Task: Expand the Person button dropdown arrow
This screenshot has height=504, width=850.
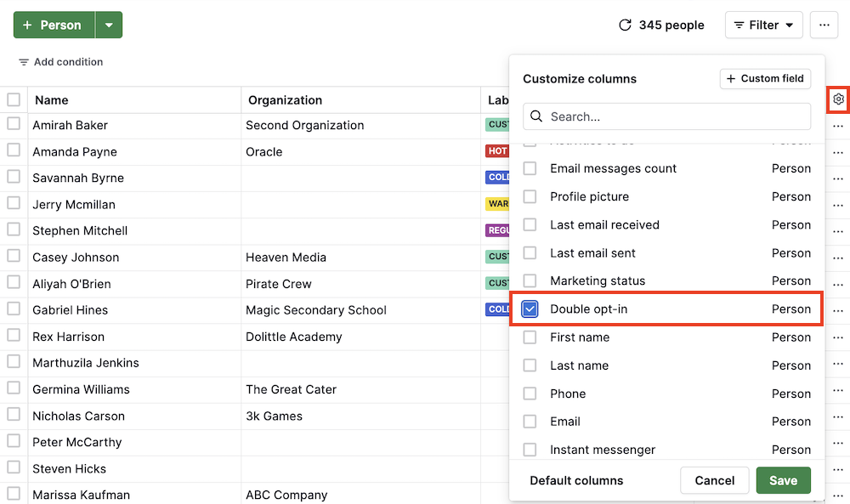Action: click(109, 25)
